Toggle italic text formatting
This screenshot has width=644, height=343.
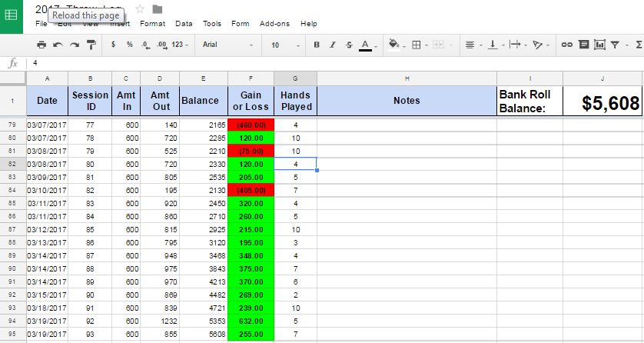click(333, 45)
